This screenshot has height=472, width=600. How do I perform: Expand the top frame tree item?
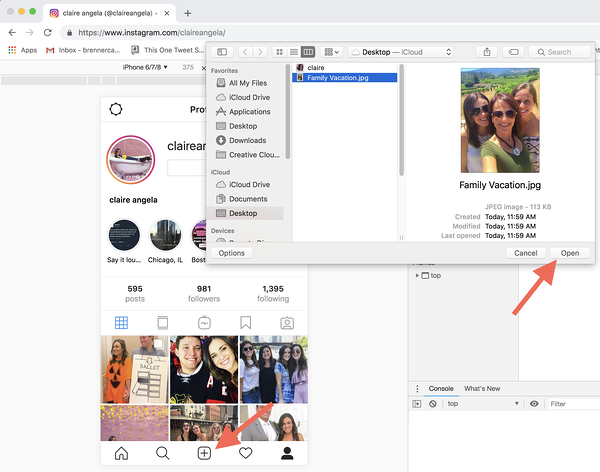418,275
